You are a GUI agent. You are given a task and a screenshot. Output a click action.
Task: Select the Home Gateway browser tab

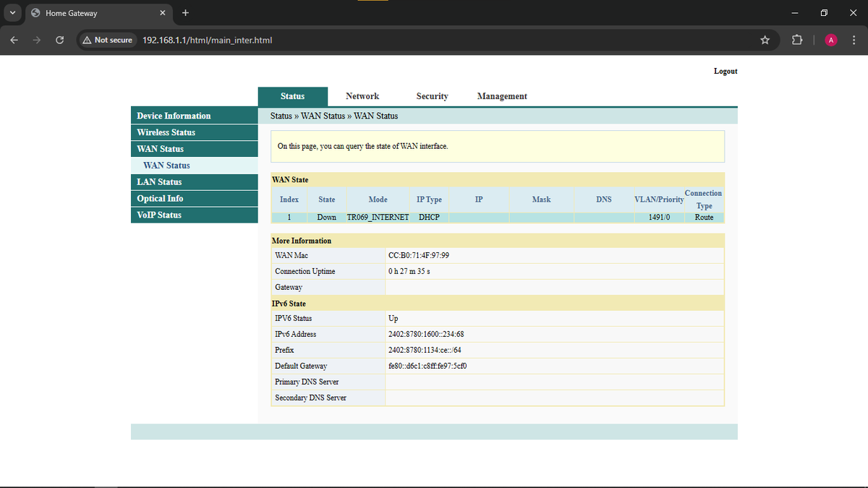tap(97, 13)
